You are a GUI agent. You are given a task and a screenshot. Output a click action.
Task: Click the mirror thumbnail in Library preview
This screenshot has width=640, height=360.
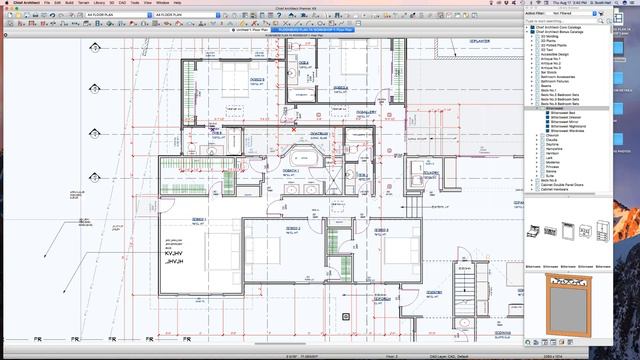(x=568, y=231)
